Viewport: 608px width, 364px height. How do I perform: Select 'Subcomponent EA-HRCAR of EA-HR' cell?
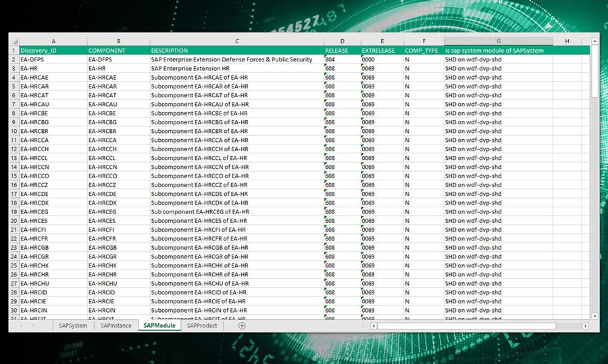click(237, 86)
